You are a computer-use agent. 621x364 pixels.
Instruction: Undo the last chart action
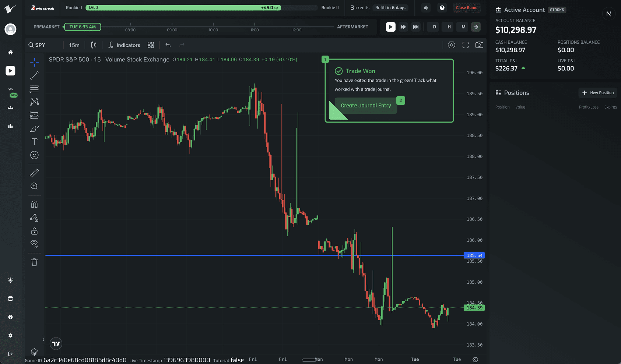pyautogui.click(x=168, y=45)
